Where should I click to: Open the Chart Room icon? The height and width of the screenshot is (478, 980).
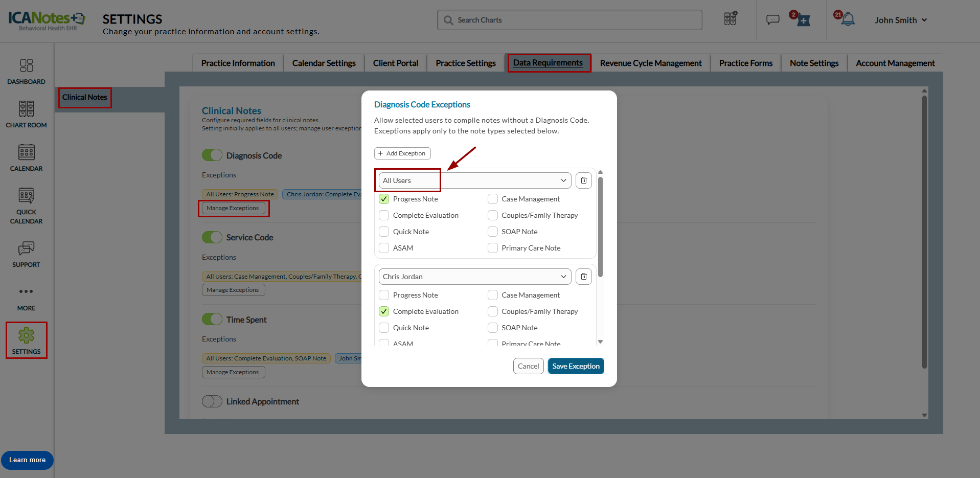[26, 115]
